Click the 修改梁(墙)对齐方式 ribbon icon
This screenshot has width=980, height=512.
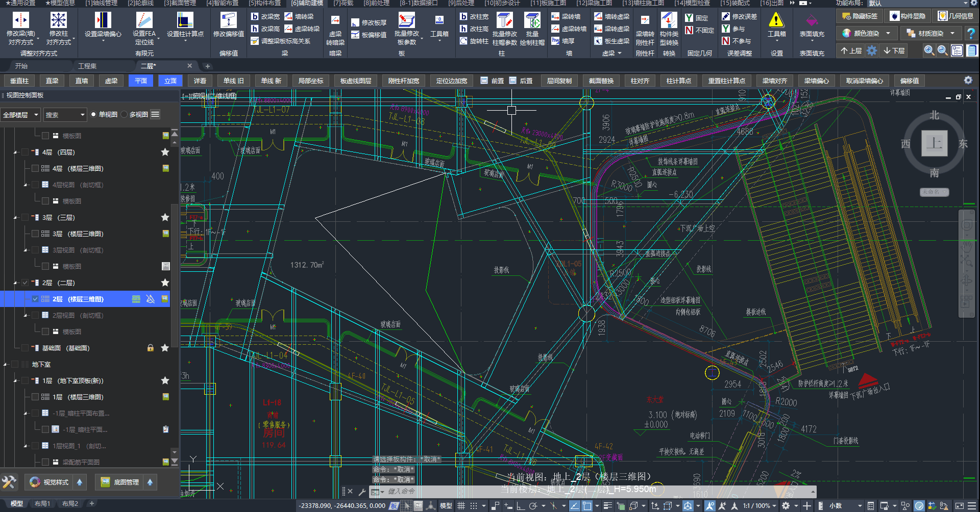coord(21,20)
